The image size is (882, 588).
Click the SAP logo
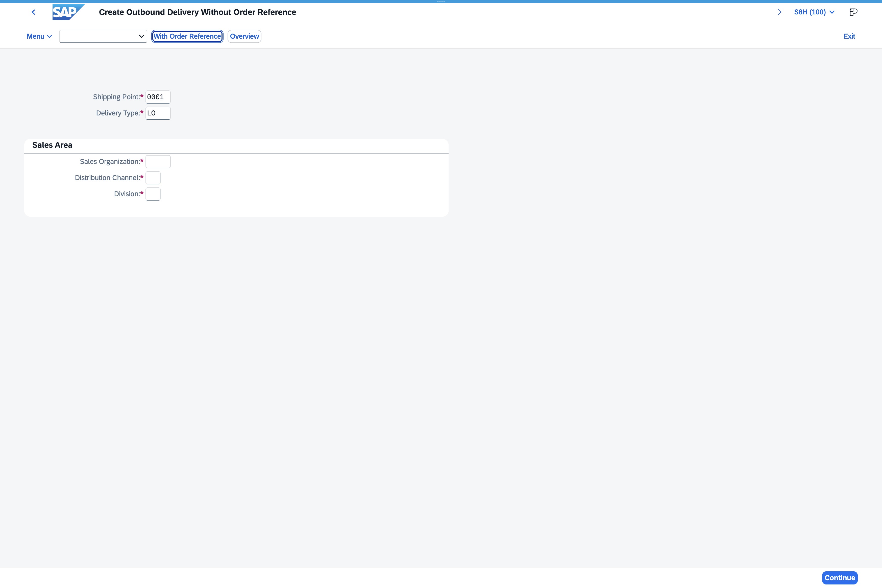point(68,12)
